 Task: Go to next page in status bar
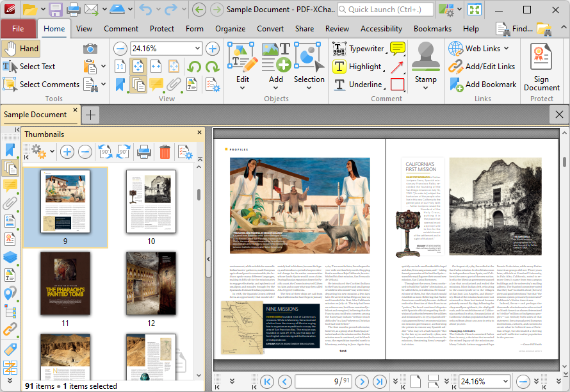tap(362, 382)
